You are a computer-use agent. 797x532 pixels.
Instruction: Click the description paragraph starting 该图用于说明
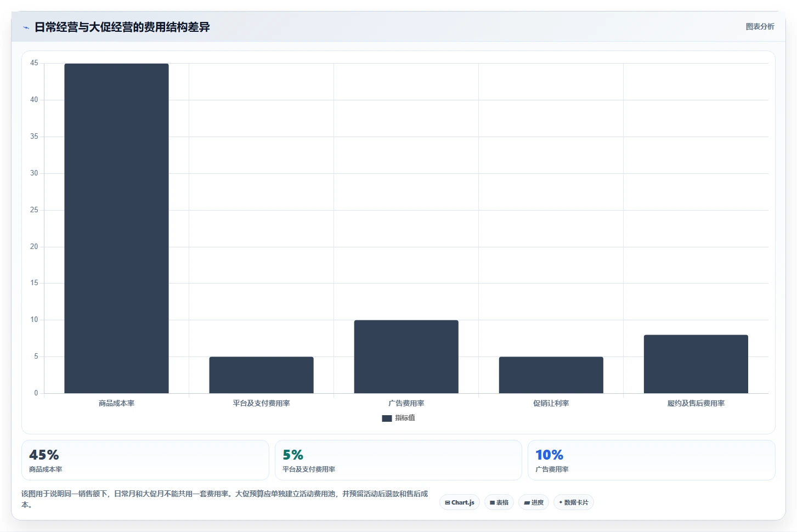[x=225, y=499]
